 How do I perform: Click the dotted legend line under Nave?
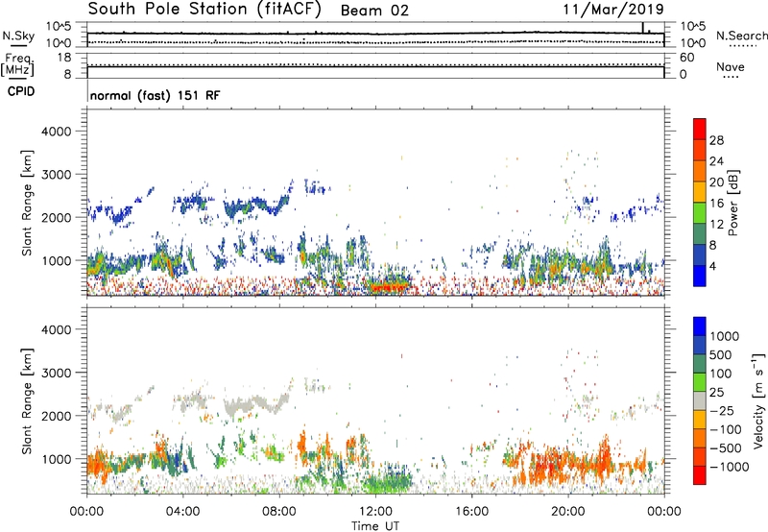pos(731,77)
